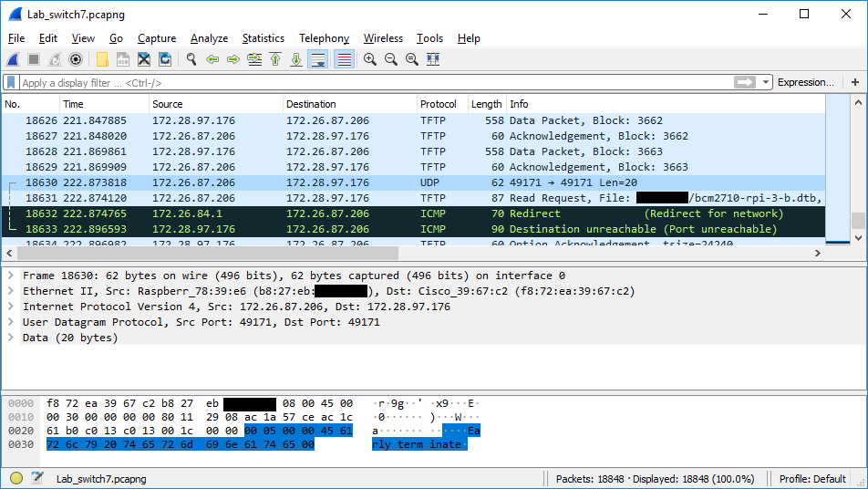The height and width of the screenshot is (489, 868).
Task: Open the File menu
Action: pyautogui.click(x=16, y=38)
